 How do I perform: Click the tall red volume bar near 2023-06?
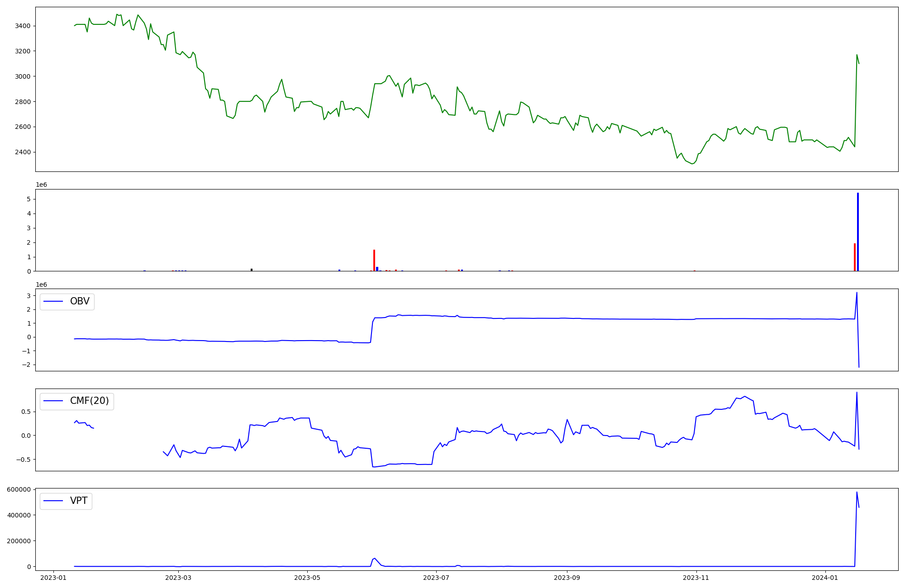374,260
